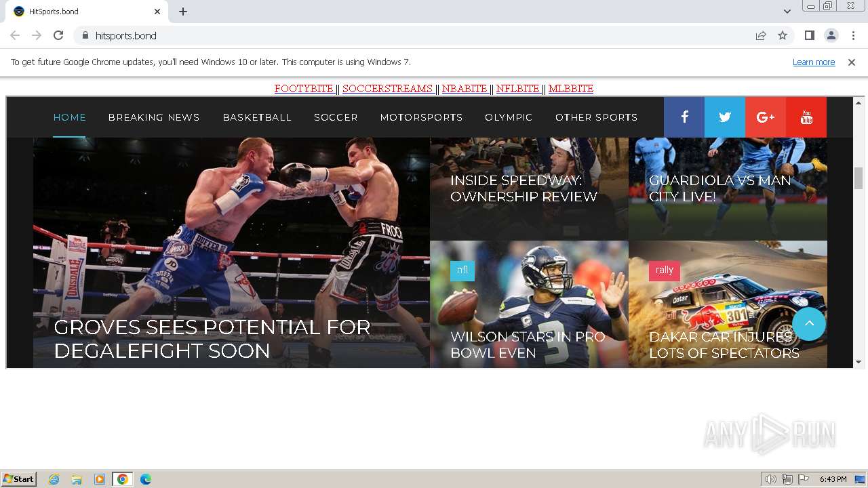Open Chrome profile avatar menu
868x488 pixels.
(831, 35)
